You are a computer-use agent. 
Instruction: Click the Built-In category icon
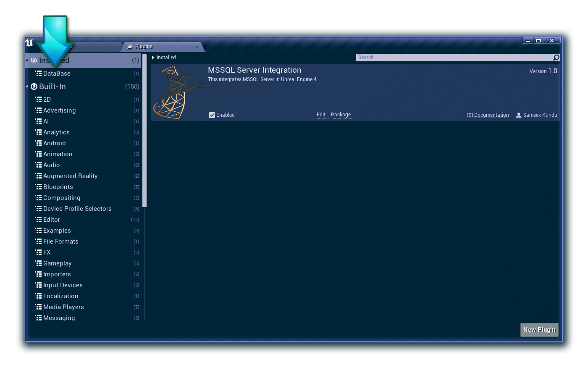click(34, 87)
